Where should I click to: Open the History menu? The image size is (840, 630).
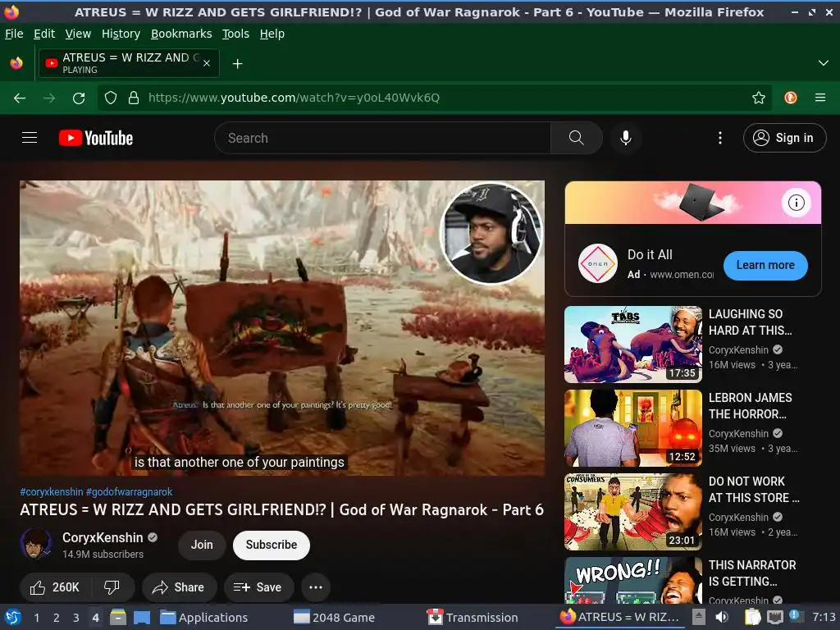click(x=121, y=34)
